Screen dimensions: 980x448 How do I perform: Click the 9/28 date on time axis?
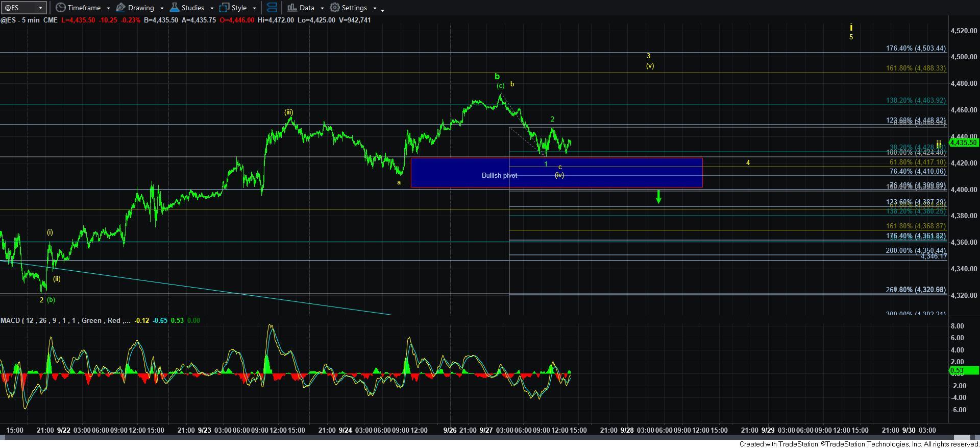point(627,430)
